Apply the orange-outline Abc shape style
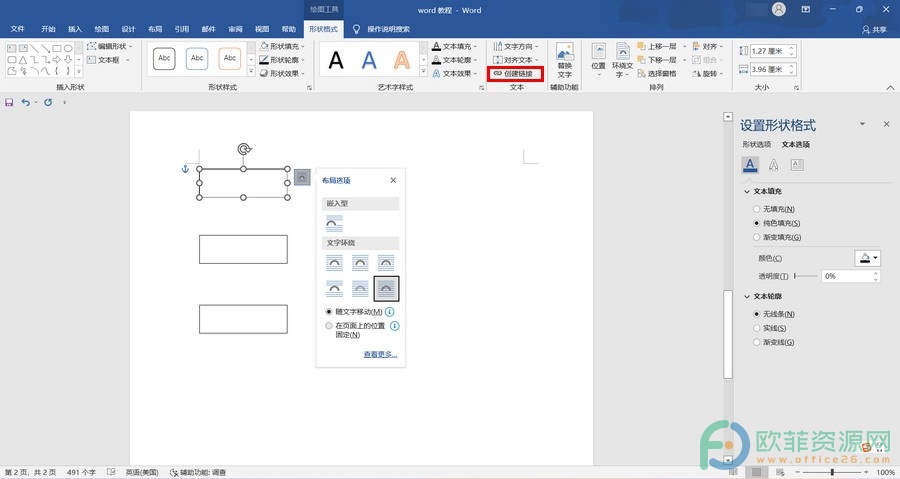Viewport: 900px width, 479px height. pos(230,59)
